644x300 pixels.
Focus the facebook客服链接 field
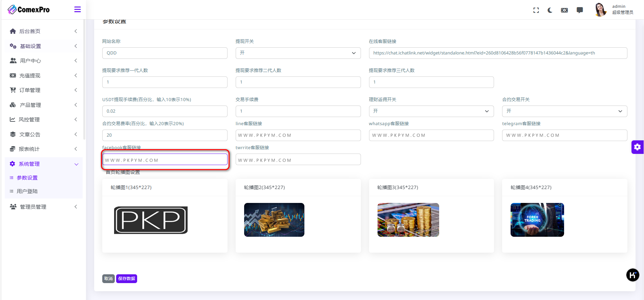coord(165,159)
